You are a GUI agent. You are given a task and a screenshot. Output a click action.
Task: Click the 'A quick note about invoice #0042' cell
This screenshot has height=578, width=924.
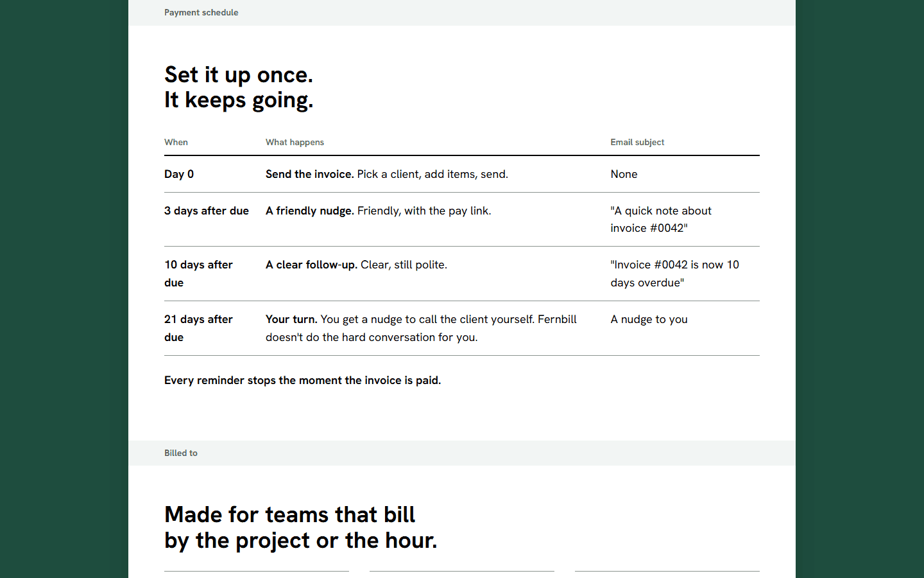(661, 219)
